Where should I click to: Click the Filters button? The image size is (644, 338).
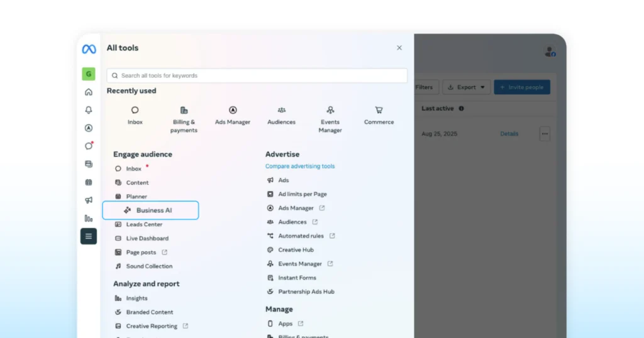click(426, 87)
